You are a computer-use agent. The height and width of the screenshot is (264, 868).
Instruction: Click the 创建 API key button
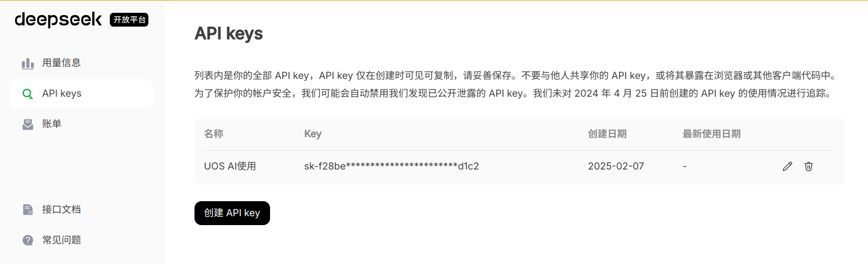232,213
